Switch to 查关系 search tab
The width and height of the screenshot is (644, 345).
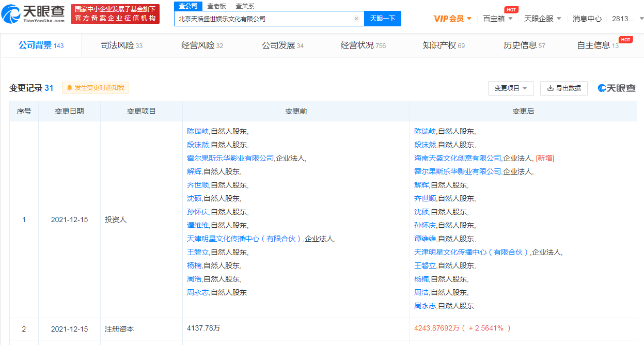[x=245, y=6]
